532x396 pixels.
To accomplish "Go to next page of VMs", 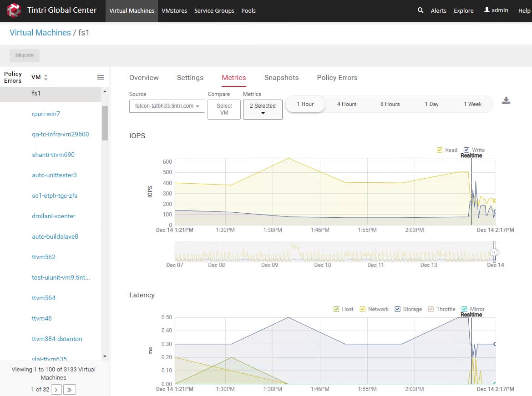I will (x=56, y=390).
